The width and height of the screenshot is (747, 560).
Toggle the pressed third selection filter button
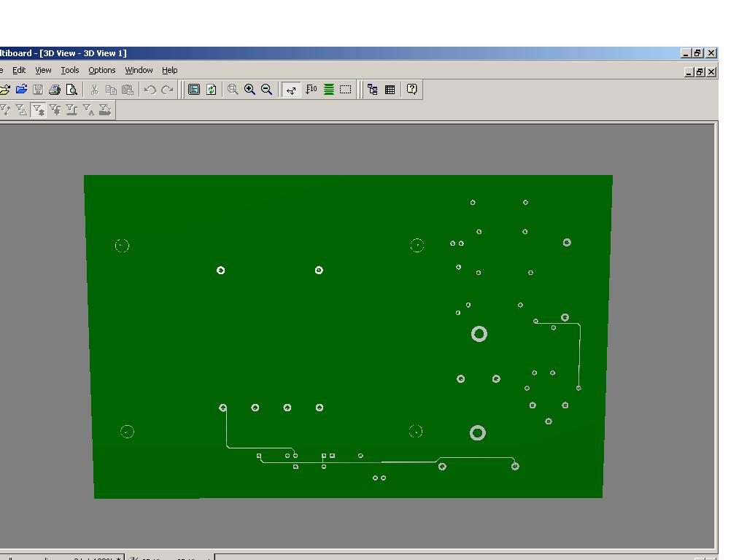click(x=39, y=110)
